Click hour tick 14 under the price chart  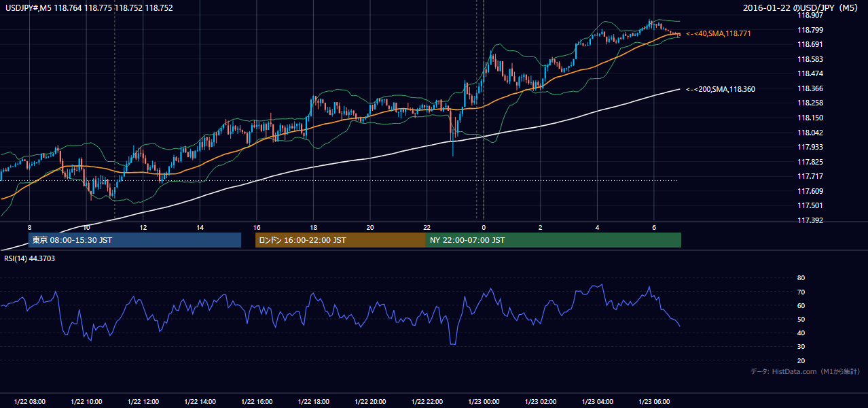tap(200, 226)
